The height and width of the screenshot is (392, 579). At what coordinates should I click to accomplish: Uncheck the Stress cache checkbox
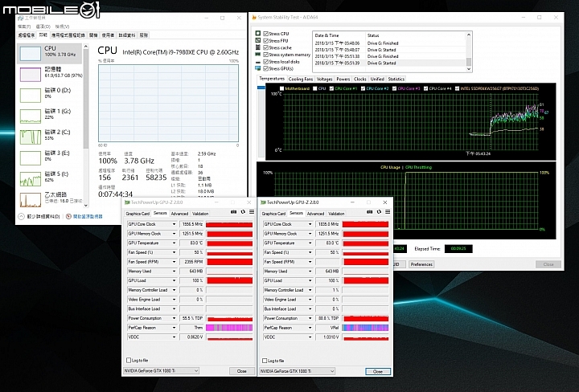265,47
